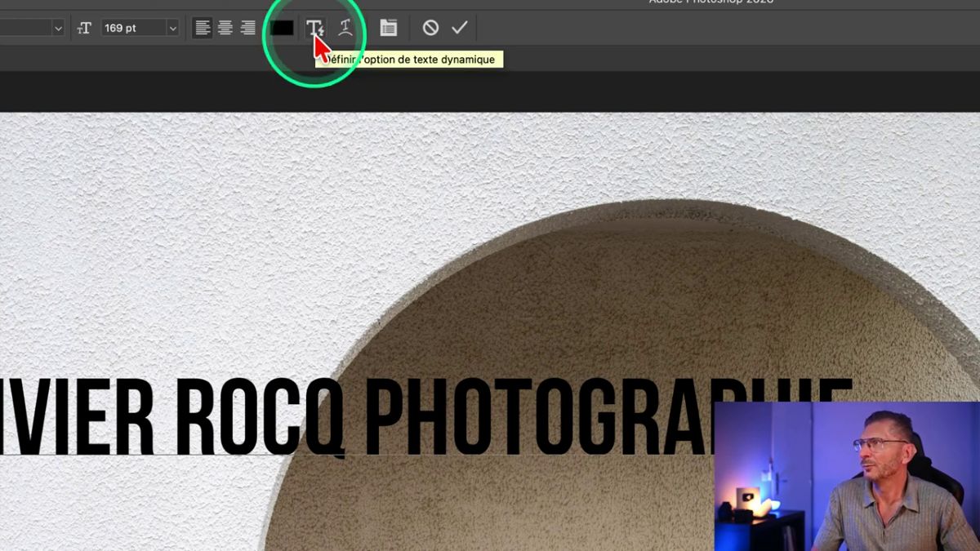Viewport: 980px width, 551px height.
Task: Click the PHOTOGRAPHE word on canvas
Action: (x=608, y=416)
